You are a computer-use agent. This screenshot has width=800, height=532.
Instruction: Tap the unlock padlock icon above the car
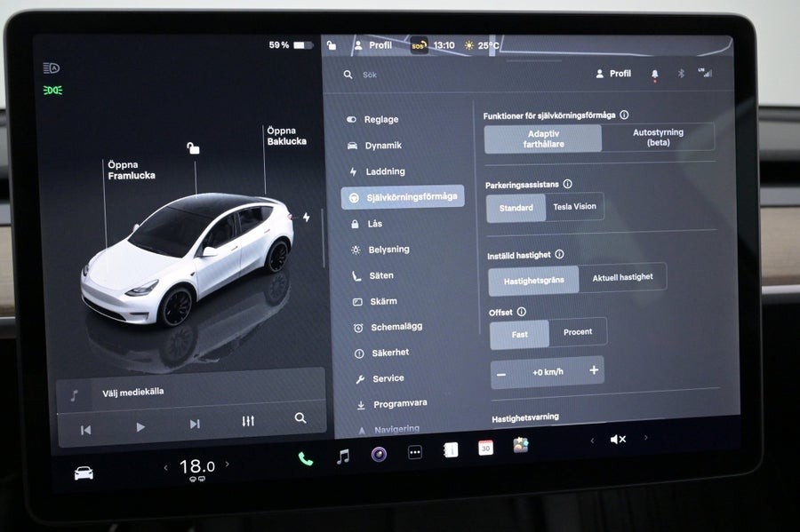click(193, 148)
